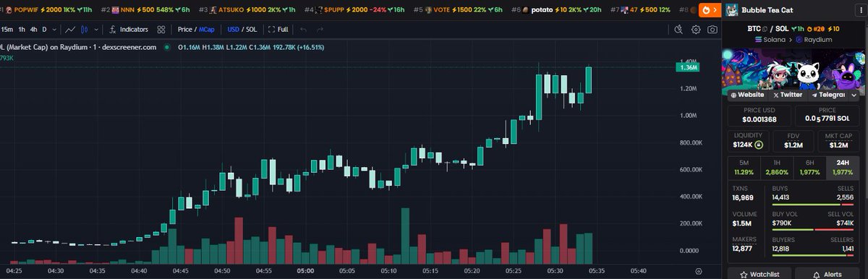Click the redo arrow in chart toolbar
This screenshot has width=868, height=279.
tap(320, 30)
